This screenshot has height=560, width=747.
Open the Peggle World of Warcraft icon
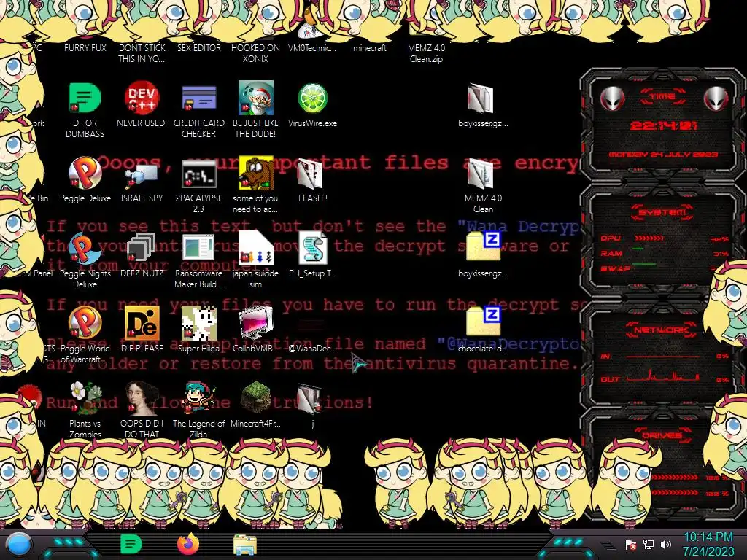tap(85, 323)
